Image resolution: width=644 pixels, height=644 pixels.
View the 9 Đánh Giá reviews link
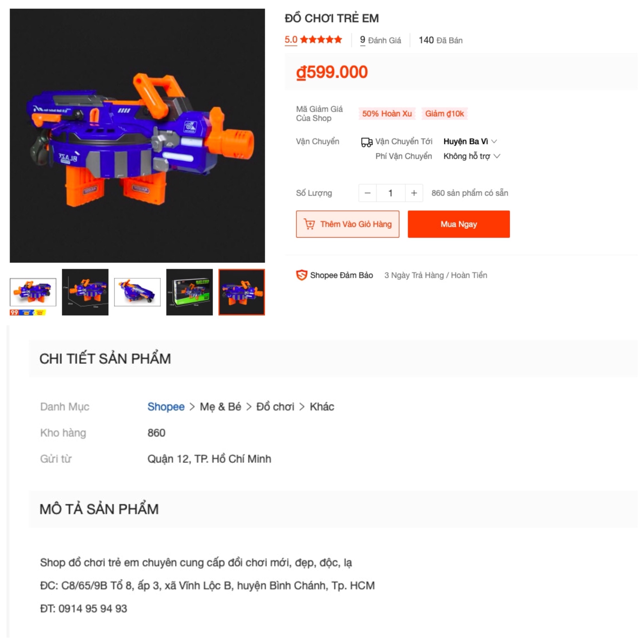380,40
